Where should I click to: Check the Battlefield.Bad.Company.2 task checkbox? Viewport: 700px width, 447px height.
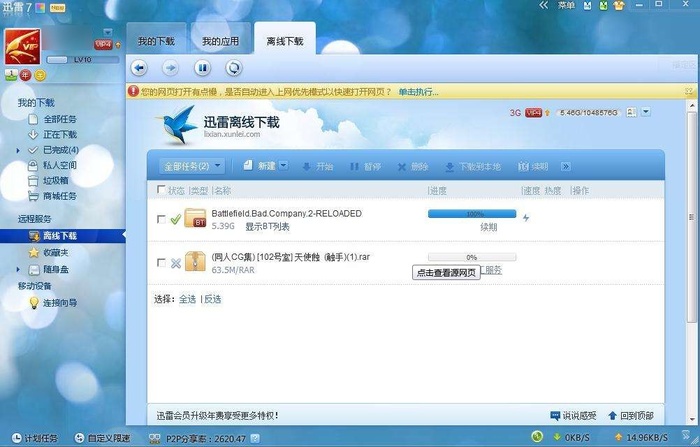point(162,219)
